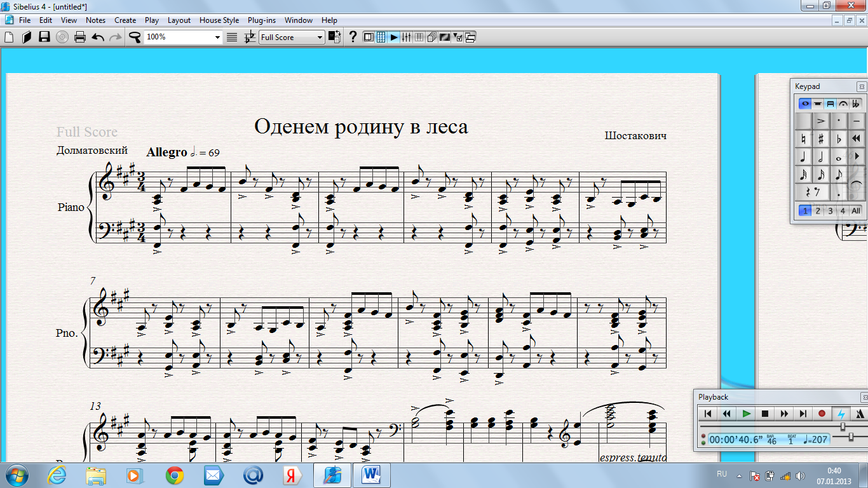Click the red Record button in Playback
Screen dimensions: 868x488
822,414
